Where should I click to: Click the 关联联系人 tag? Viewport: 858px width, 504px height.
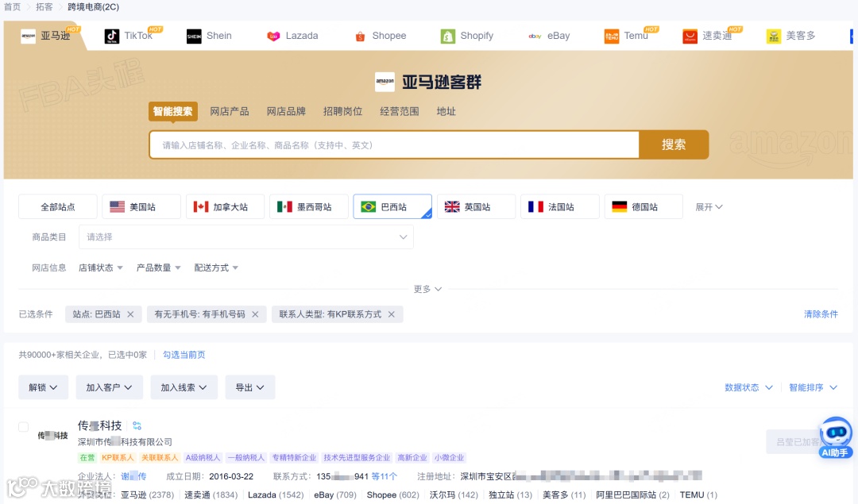[159, 458]
